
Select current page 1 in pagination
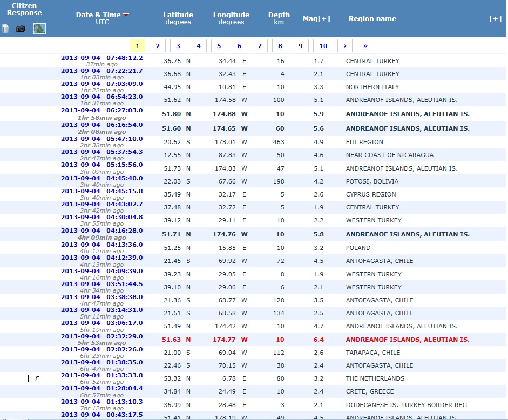click(x=137, y=46)
